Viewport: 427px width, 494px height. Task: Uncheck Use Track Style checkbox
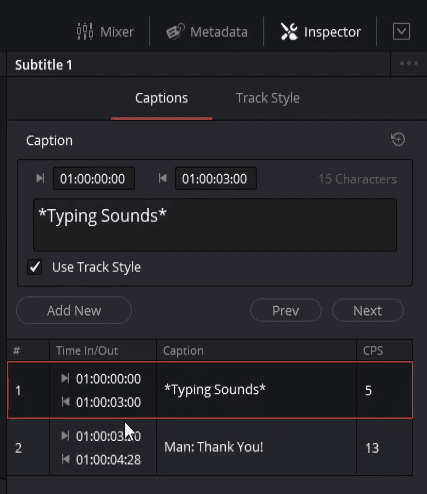click(35, 267)
